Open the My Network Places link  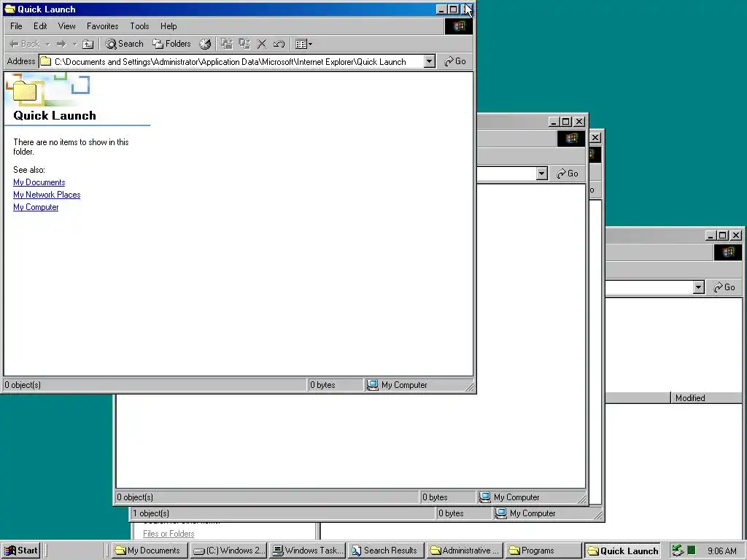(47, 195)
